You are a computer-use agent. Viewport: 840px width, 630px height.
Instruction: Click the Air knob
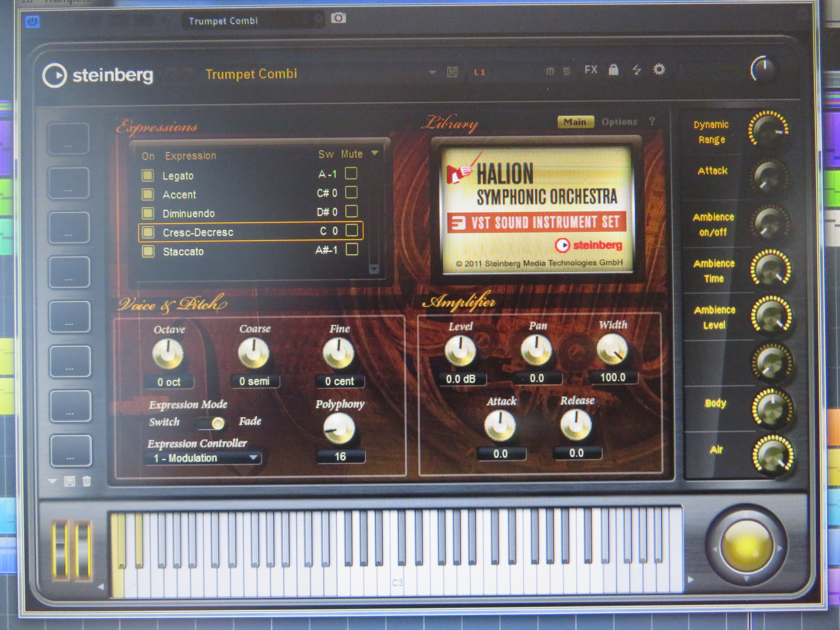(x=774, y=455)
